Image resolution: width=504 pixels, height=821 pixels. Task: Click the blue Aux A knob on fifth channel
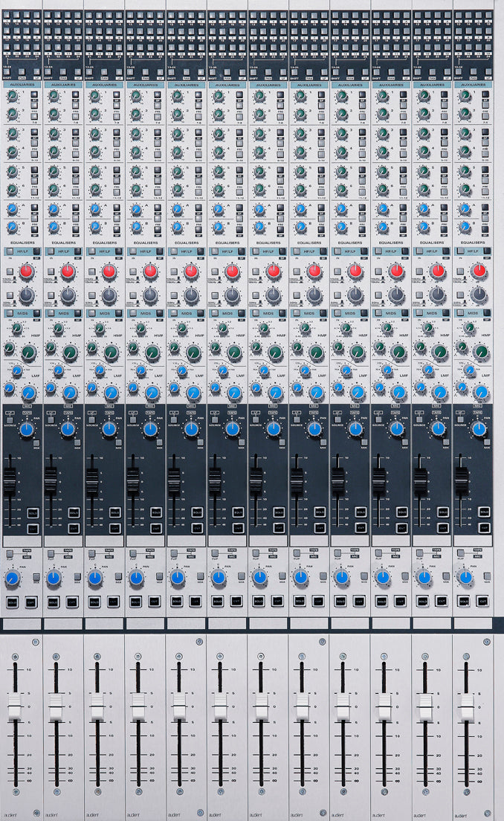[177, 209]
